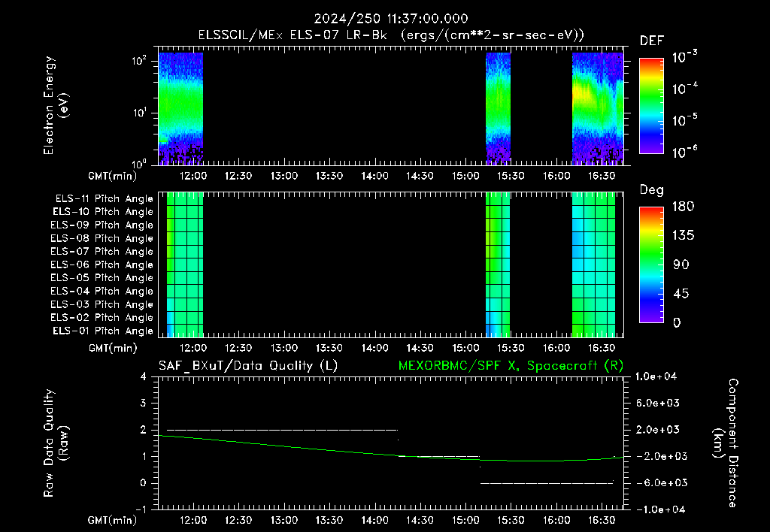Select the ELS-11 Pitch Angle row label

click(x=104, y=199)
